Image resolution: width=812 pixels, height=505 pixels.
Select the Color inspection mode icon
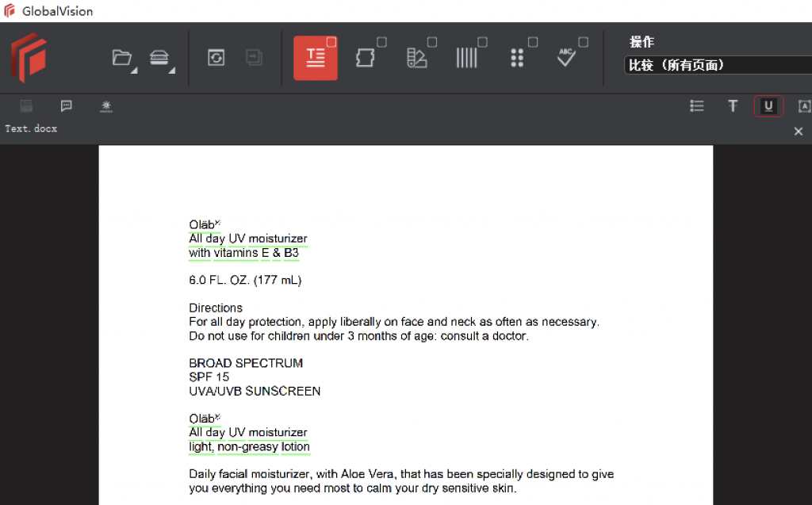(416, 58)
